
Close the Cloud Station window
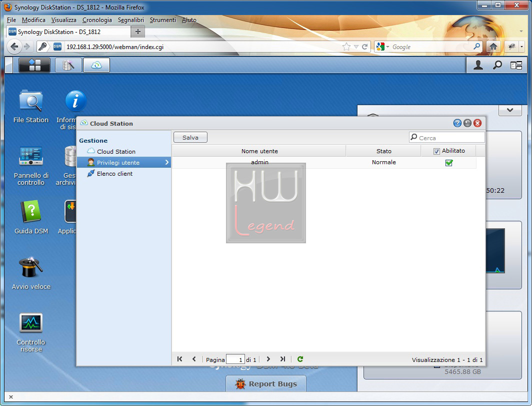477,123
